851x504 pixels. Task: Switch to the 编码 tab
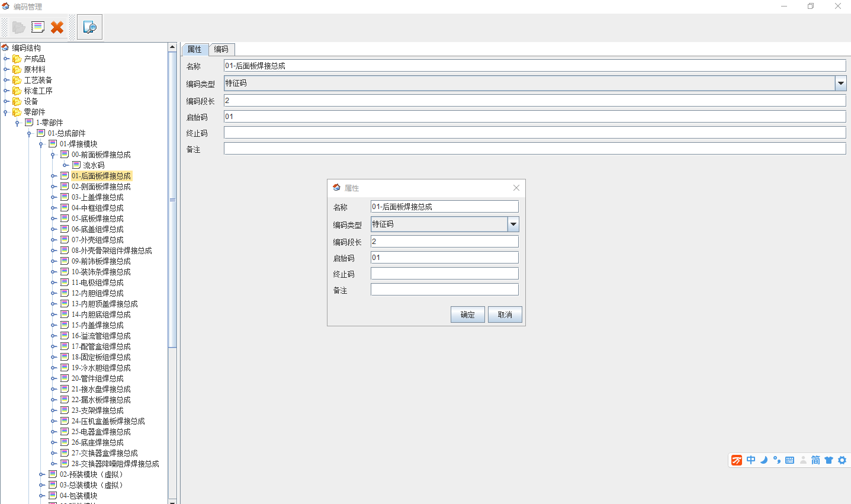click(x=221, y=49)
